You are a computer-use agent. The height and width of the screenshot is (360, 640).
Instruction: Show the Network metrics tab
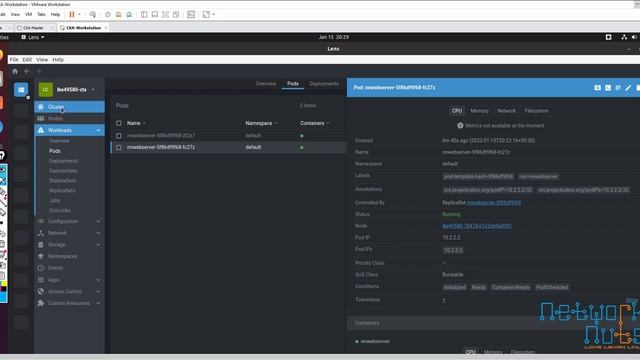point(507,111)
